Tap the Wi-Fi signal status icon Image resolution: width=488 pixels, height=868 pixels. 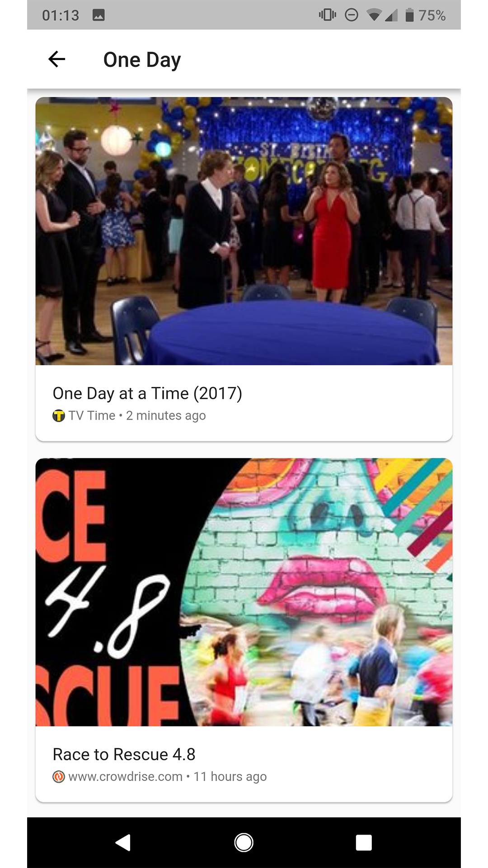[374, 15]
